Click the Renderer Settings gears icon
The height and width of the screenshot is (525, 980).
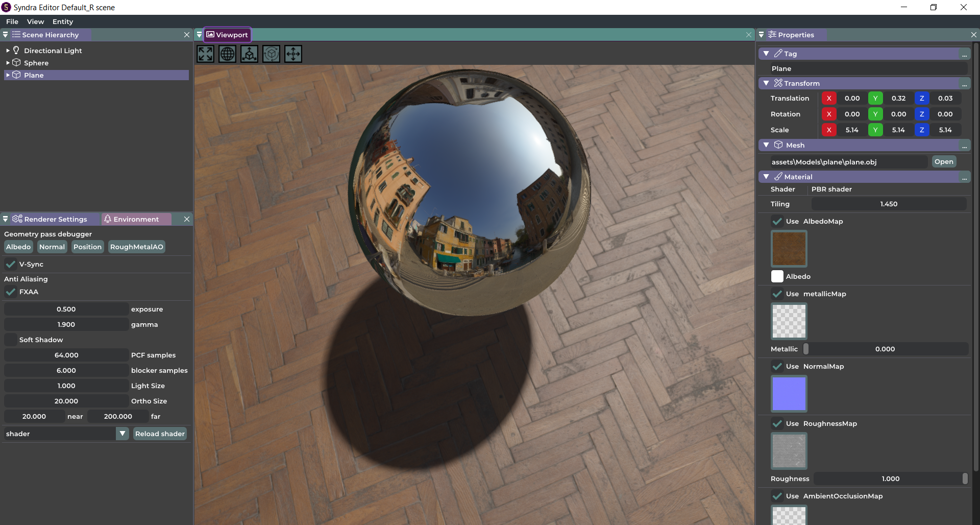coord(17,219)
